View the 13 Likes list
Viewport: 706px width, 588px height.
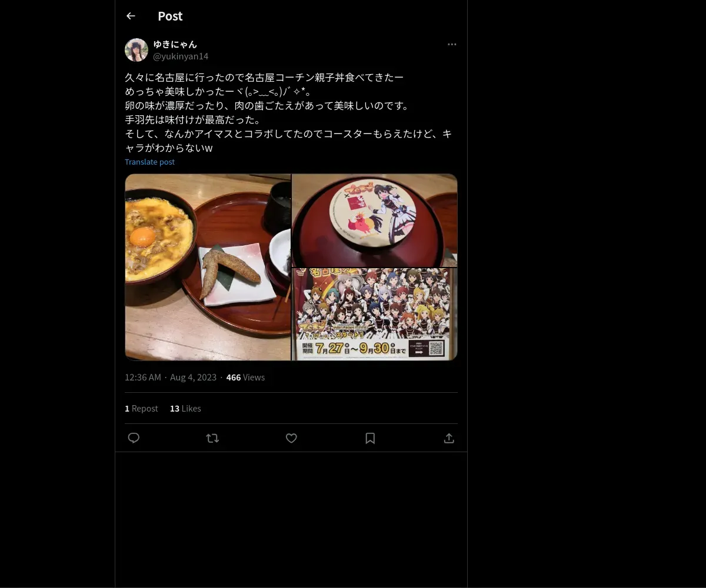pyautogui.click(x=185, y=409)
